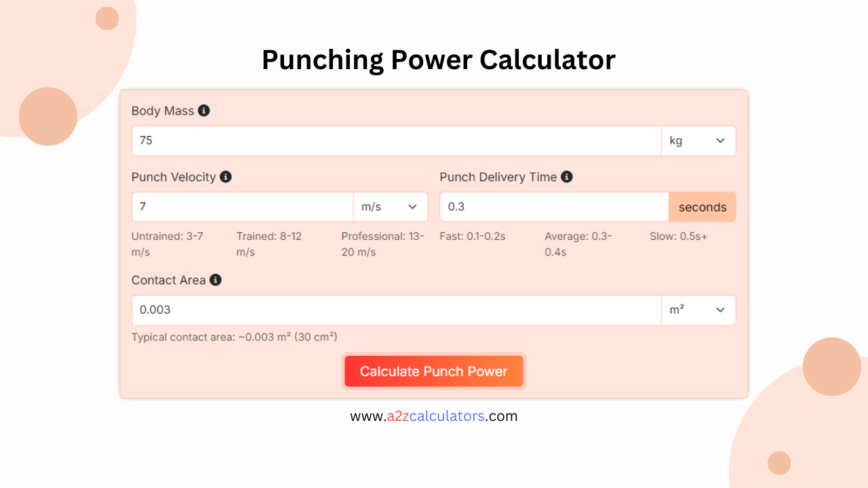868x488 pixels.
Task: Click the Punching Power Calculator title
Action: [439, 60]
